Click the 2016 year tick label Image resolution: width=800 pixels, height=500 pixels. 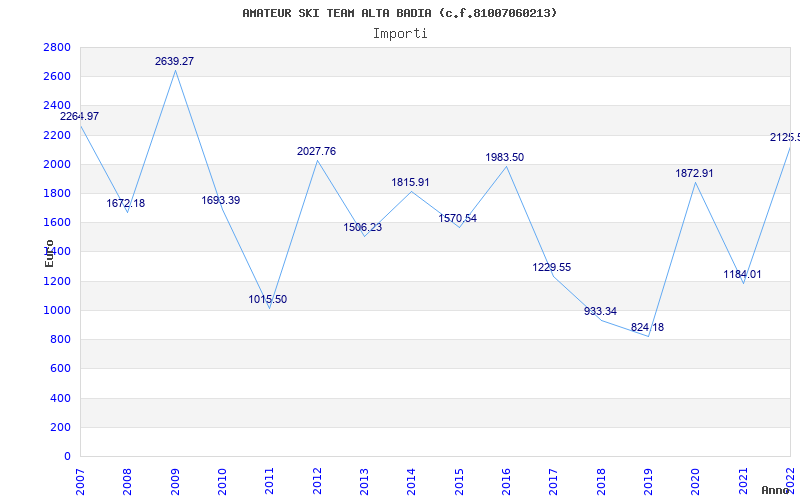506,481
